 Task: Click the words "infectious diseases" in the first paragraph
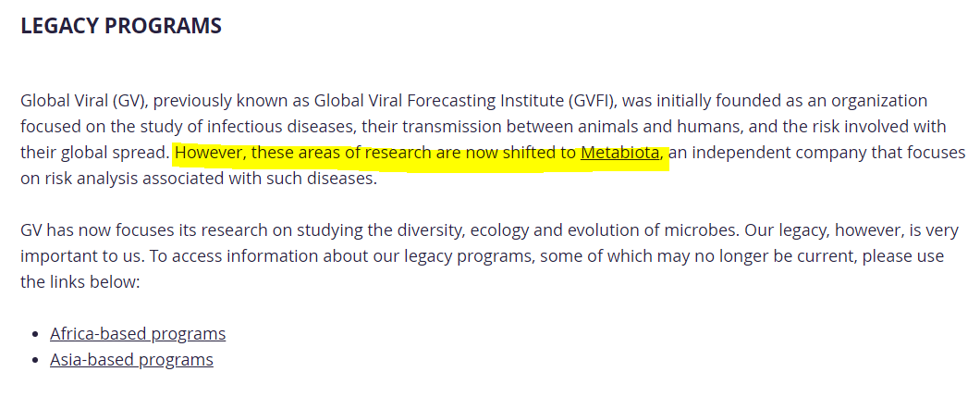285,126
